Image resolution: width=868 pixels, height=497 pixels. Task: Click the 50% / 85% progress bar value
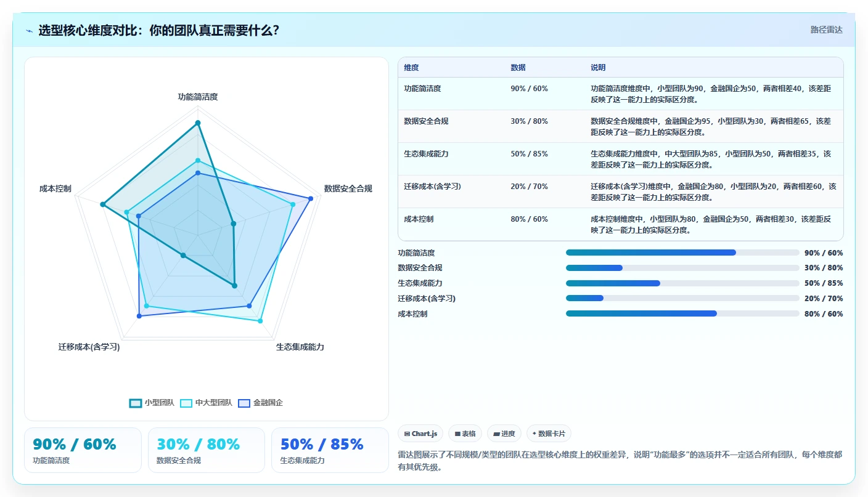click(824, 283)
